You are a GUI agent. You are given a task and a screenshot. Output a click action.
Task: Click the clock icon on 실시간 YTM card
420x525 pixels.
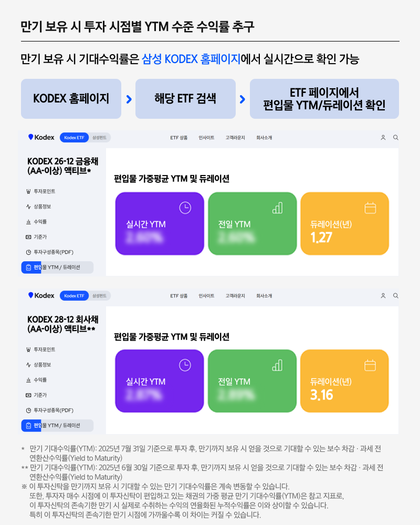coord(184,208)
